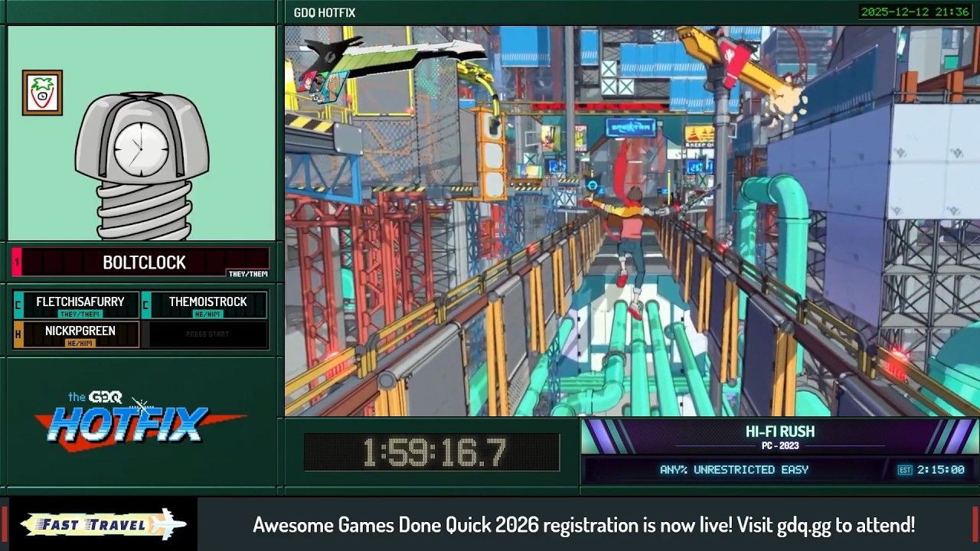
Task: Click the HI-FI RUSH game title
Action: point(780,432)
